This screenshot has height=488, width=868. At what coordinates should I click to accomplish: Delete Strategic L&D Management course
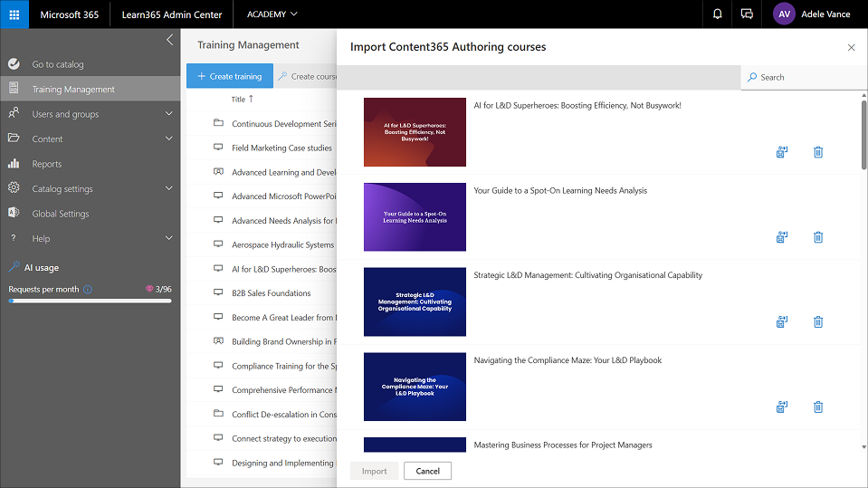pyautogui.click(x=818, y=321)
